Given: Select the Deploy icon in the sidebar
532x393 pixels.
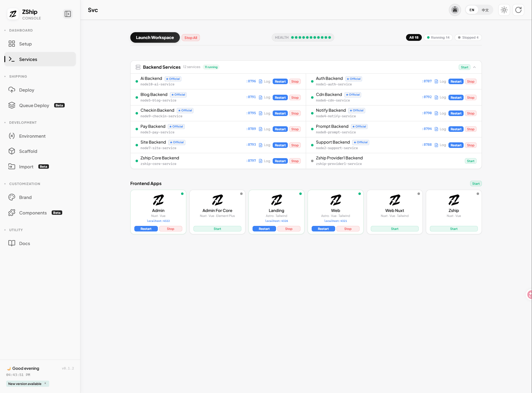Looking at the screenshot, I should [12, 90].
